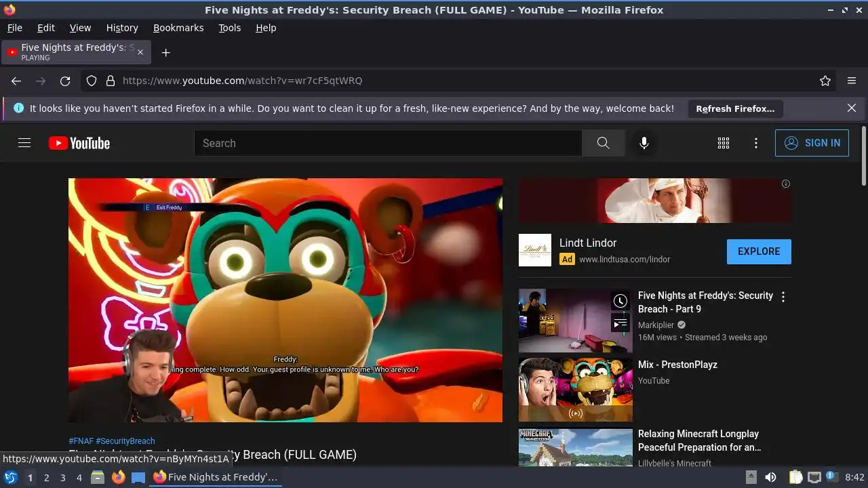Screen dimensions: 868x488
Task: Open the Markiplier channel name
Action: click(x=656, y=325)
